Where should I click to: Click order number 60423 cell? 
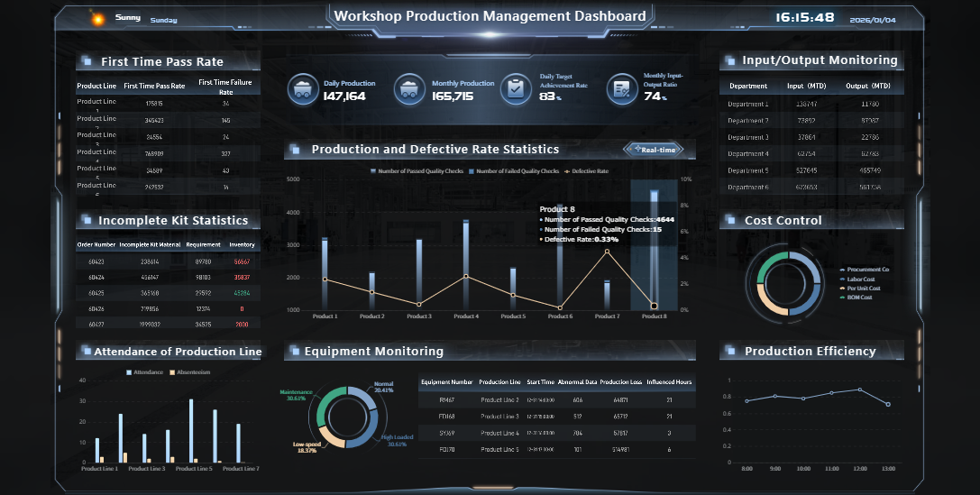pyautogui.click(x=96, y=261)
